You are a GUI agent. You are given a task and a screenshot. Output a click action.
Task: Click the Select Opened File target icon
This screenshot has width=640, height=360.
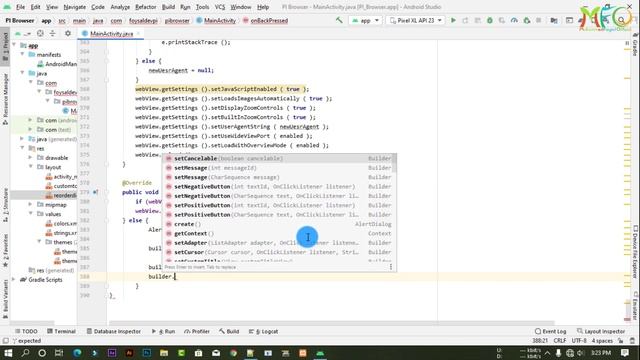coord(40,33)
